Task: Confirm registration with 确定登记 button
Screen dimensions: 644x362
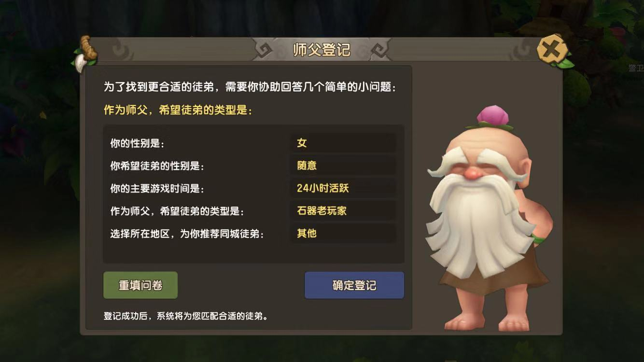Action: point(354,285)
